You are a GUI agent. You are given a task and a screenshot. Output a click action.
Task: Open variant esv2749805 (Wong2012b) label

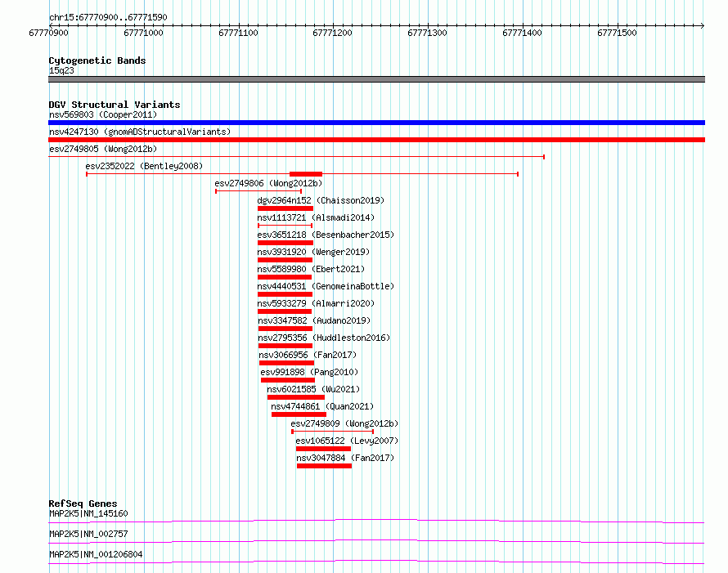[103, 149]
